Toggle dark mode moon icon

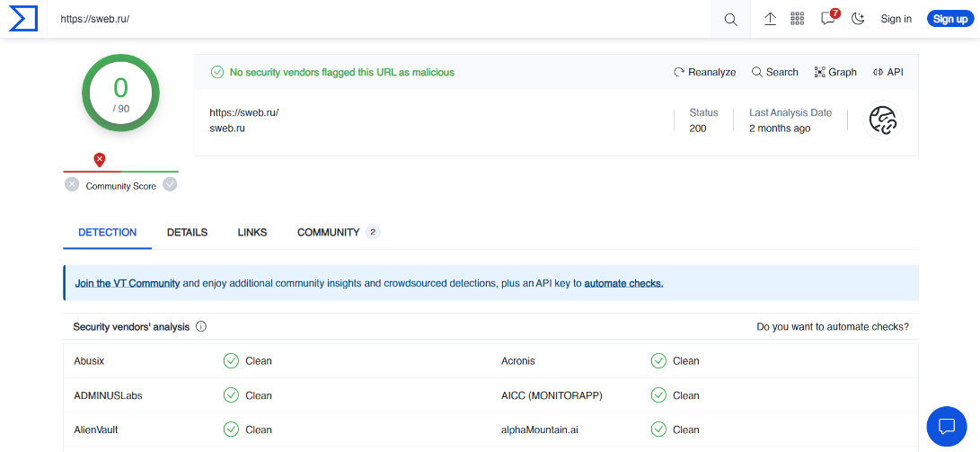coord(858,19)
